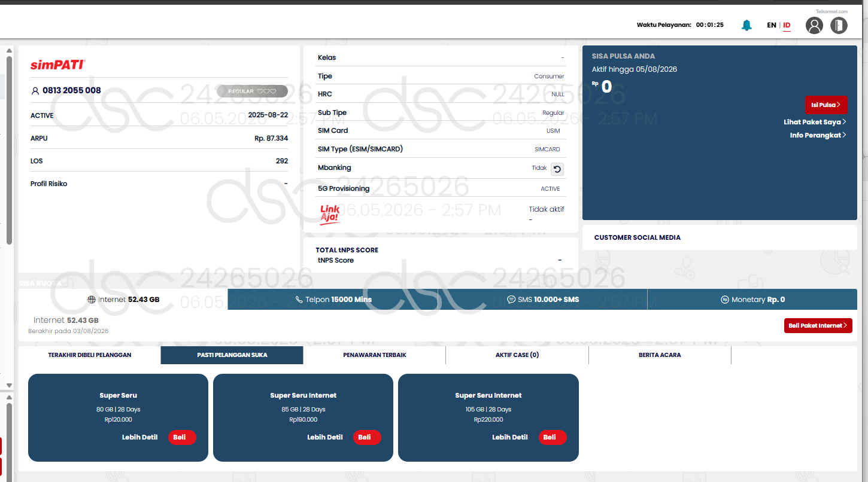This screenshot has width=868, height=482.
Task: Click Total tNPS Score heading
Action: click(x=347, y=250)
